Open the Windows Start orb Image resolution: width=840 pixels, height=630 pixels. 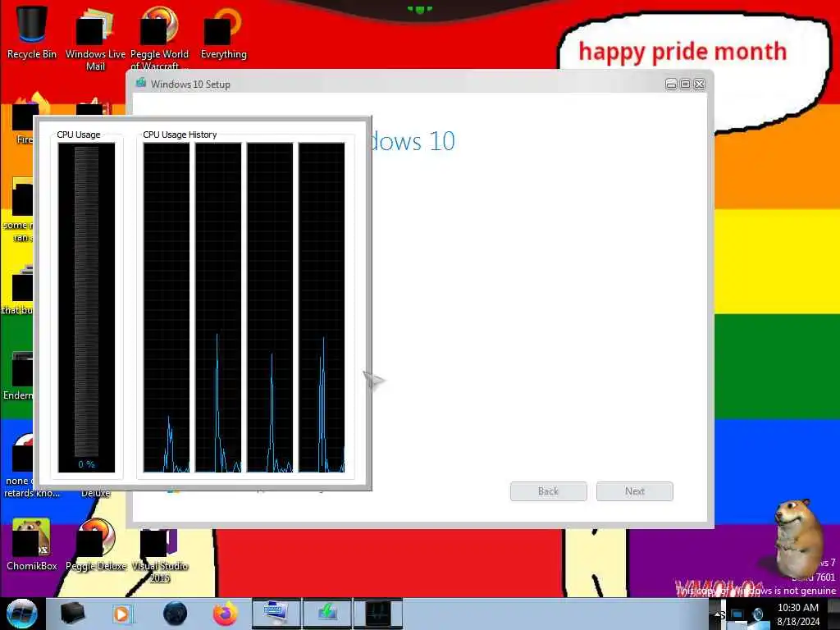(x=21, y=614)
